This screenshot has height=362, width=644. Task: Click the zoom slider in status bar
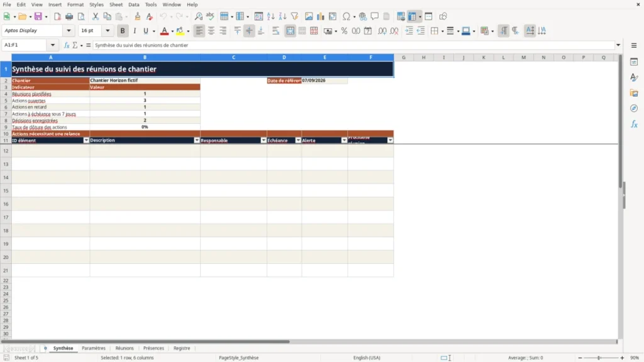(601, 358)
